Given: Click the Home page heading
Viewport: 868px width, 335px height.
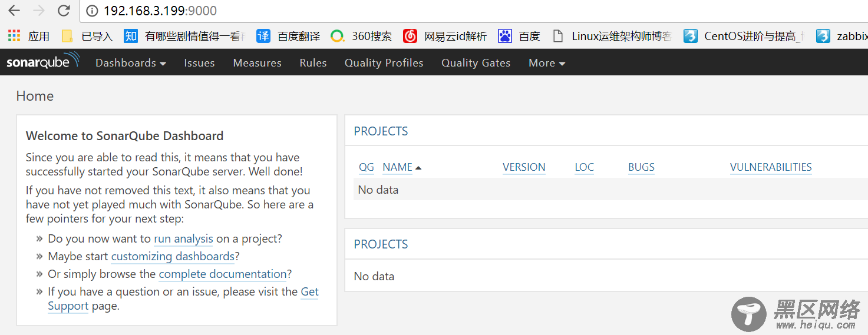Looking at the screenshot, I should 35,96.
